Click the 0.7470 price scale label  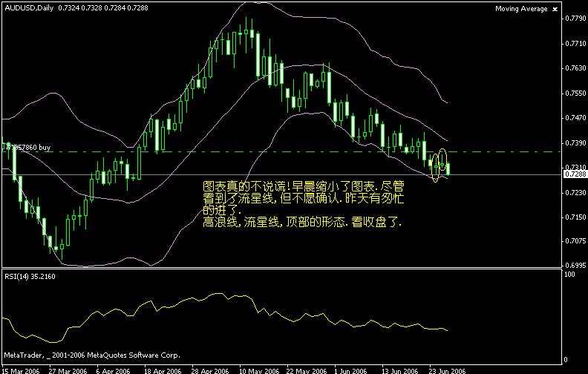point(575,118)
